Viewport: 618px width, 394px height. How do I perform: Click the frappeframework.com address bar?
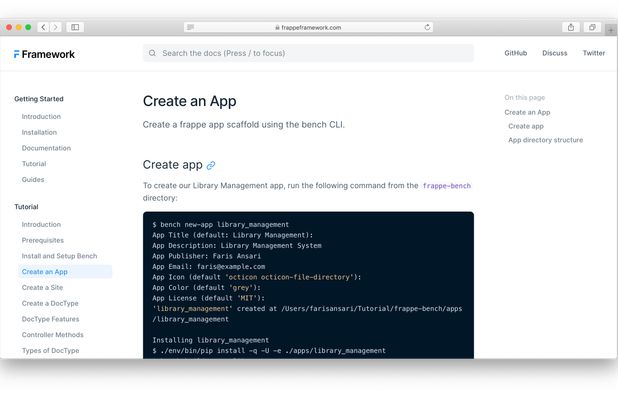click(x=308, y=27)
